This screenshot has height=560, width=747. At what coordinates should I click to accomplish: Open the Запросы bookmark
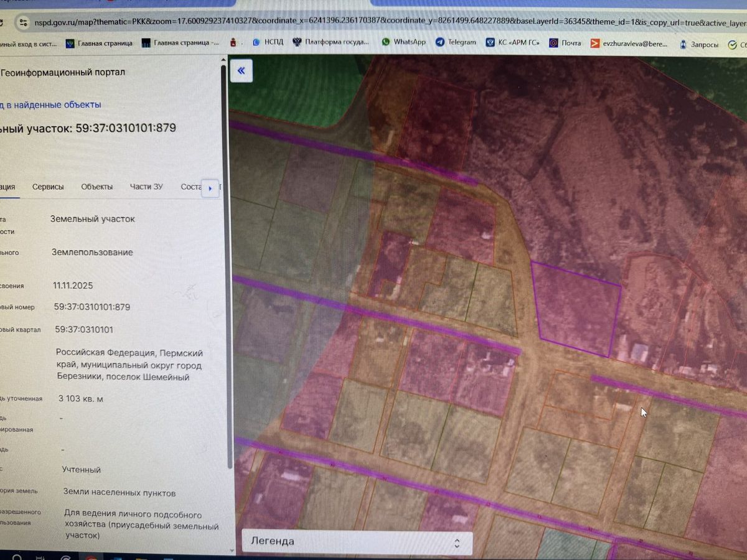pos(698,44)
